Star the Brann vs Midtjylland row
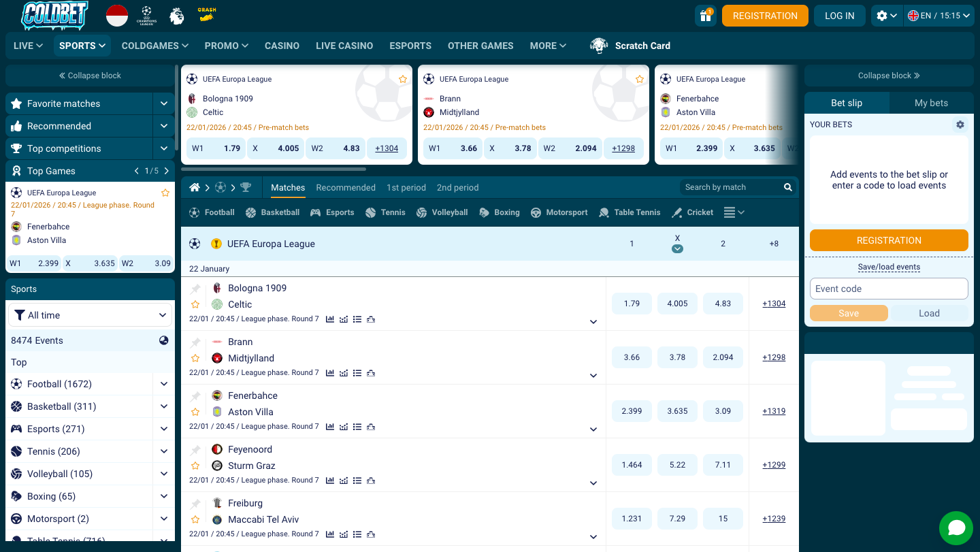980x552 pixels. click(x=195, y=358)
